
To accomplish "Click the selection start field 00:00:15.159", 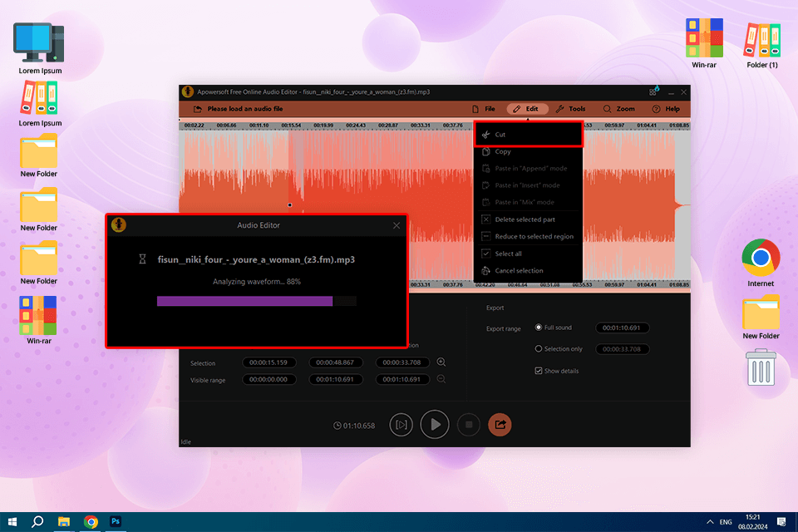I will coord(269,362).
